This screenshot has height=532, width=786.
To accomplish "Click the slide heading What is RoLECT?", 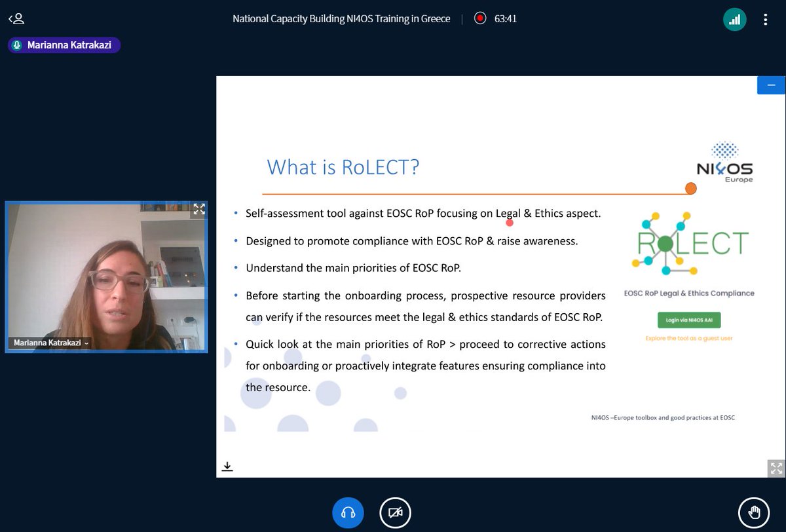I will [343, 167].
